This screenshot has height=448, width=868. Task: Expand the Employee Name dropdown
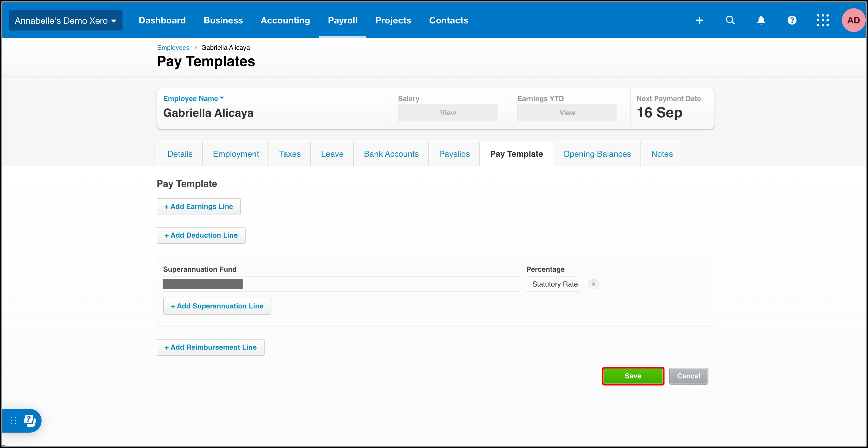[x=193, y=99]
